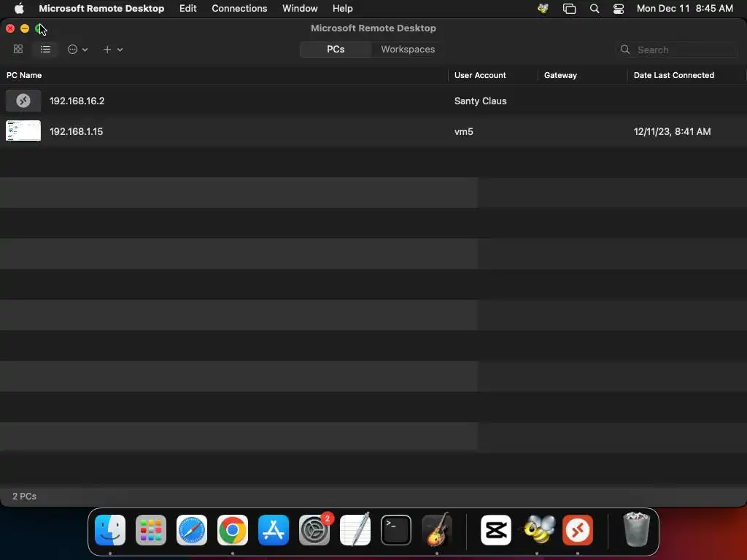Screen dimensions: 747x560
Task: Minimize the Remote Desktop window
Action: click(x=25, y=28)
